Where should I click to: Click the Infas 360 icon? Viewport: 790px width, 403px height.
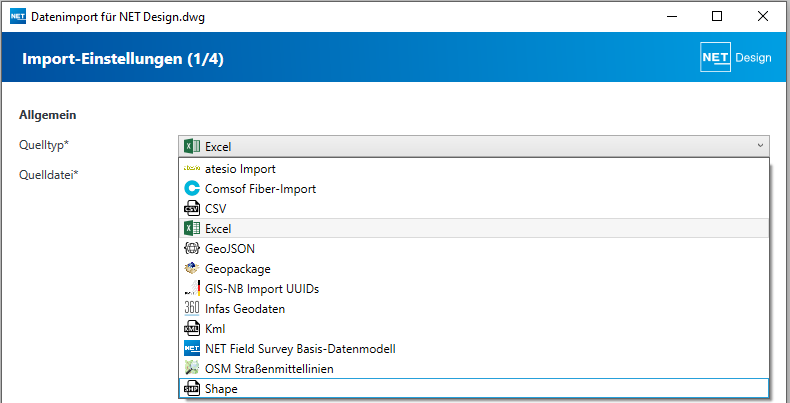192,308
